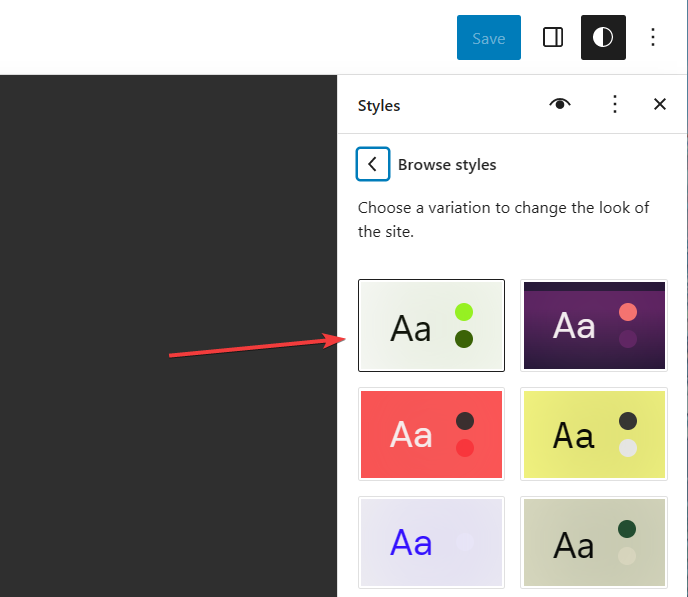The width and height of the screenshot is (688, 597).
Task: Click the dark green dot on olive style
Action: click(627, 529)
